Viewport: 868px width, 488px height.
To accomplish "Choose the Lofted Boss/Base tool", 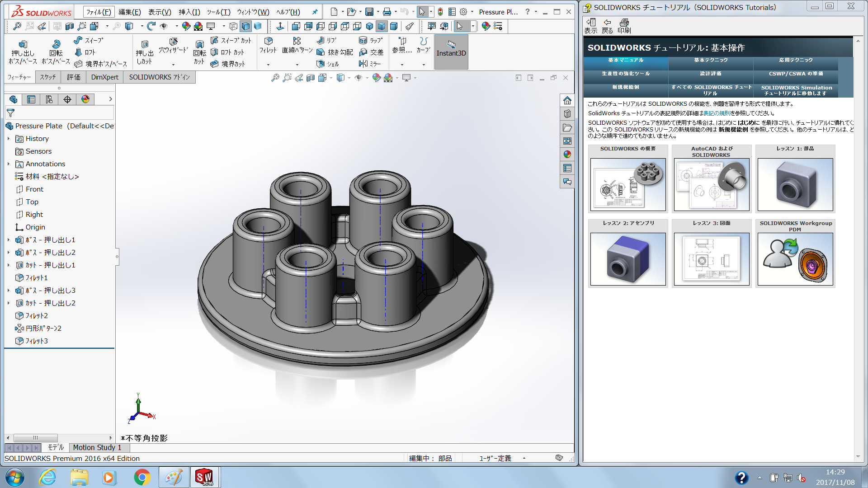I will click(x=85, y=52).
